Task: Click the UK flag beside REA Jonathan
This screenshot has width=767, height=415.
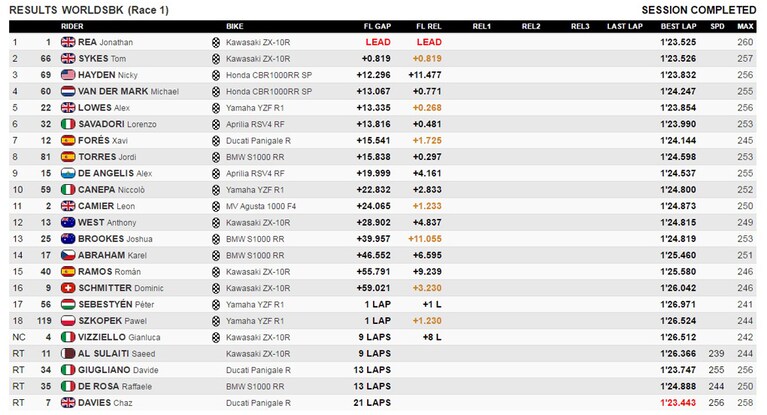Action: point(68,42)
